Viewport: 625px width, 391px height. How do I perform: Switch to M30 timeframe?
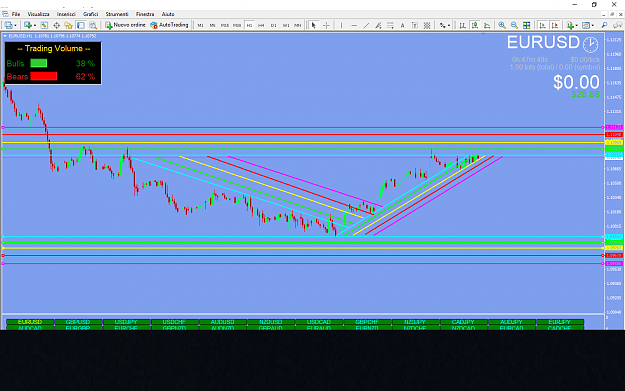(237, 25)
